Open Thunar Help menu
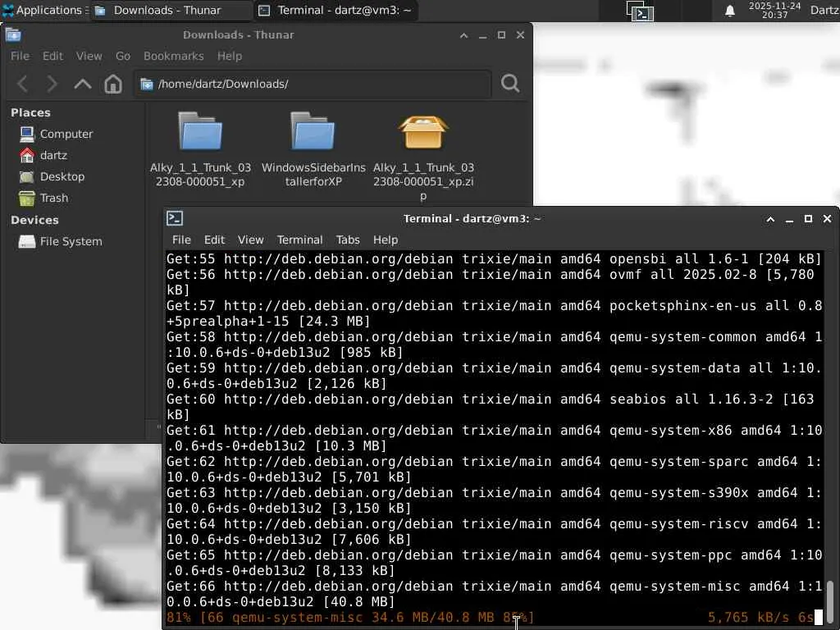 point(230,56)
